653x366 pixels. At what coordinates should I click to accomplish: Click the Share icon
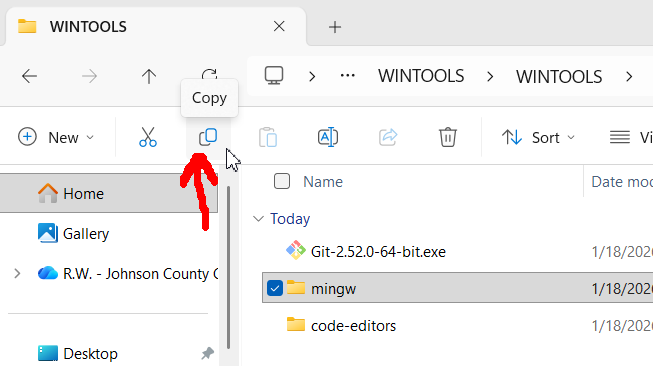pyautogui.click(x=388, y=137)
